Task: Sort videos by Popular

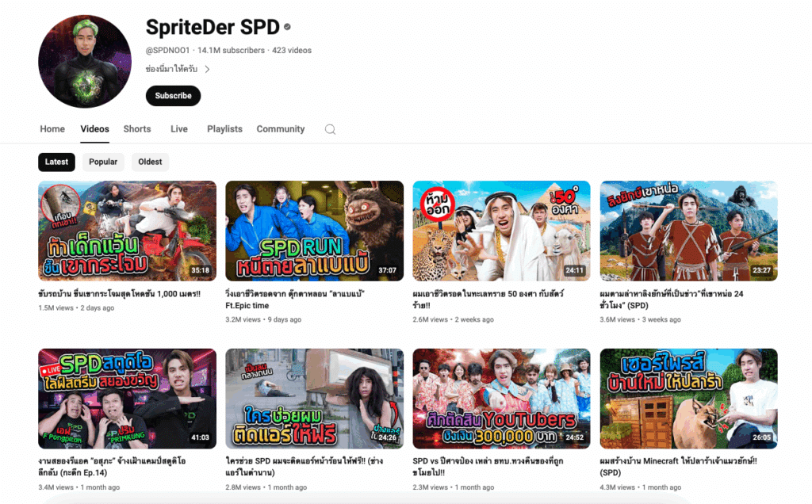Action: tap(103, 162)
